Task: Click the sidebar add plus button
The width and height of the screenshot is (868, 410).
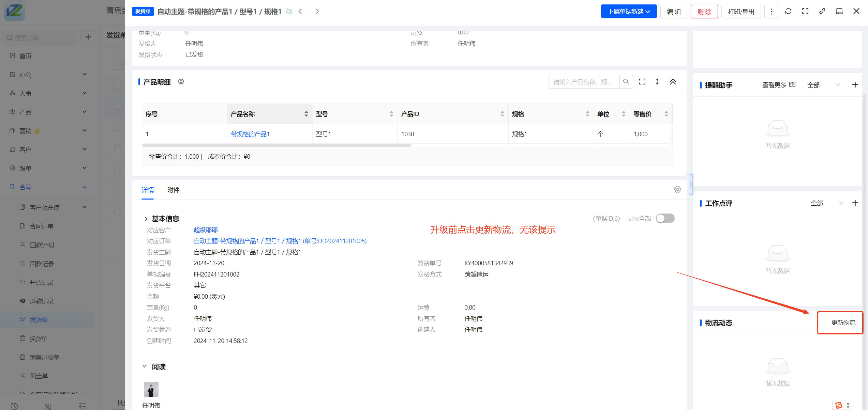Action: [x=88, y=37]
